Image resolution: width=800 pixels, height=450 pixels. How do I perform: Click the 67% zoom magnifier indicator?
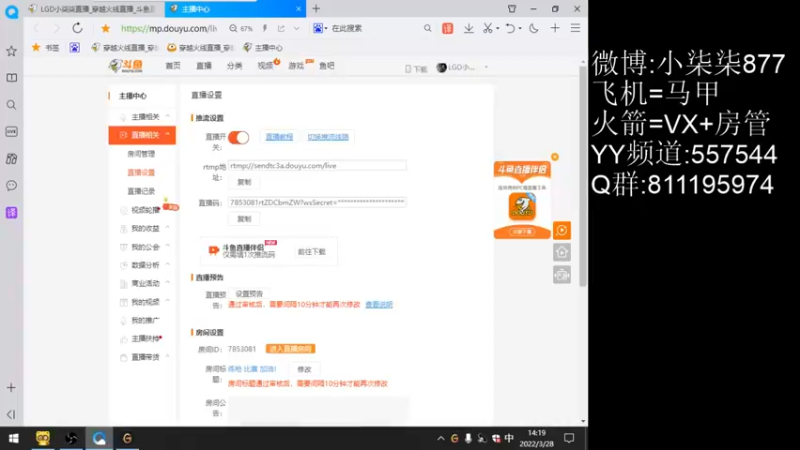[241, 29]
